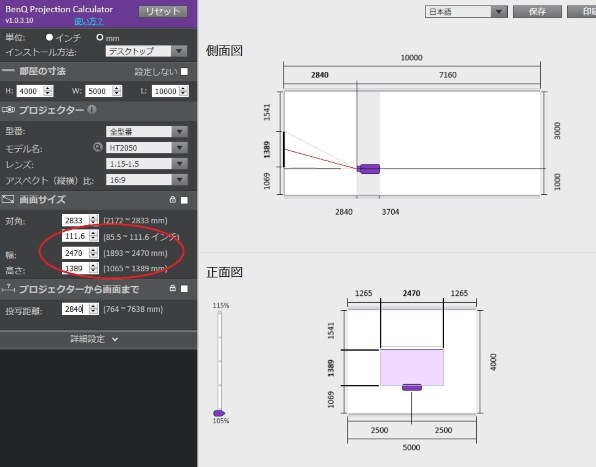Click the lens shift slider purple handle

click(x=219, y=413)
